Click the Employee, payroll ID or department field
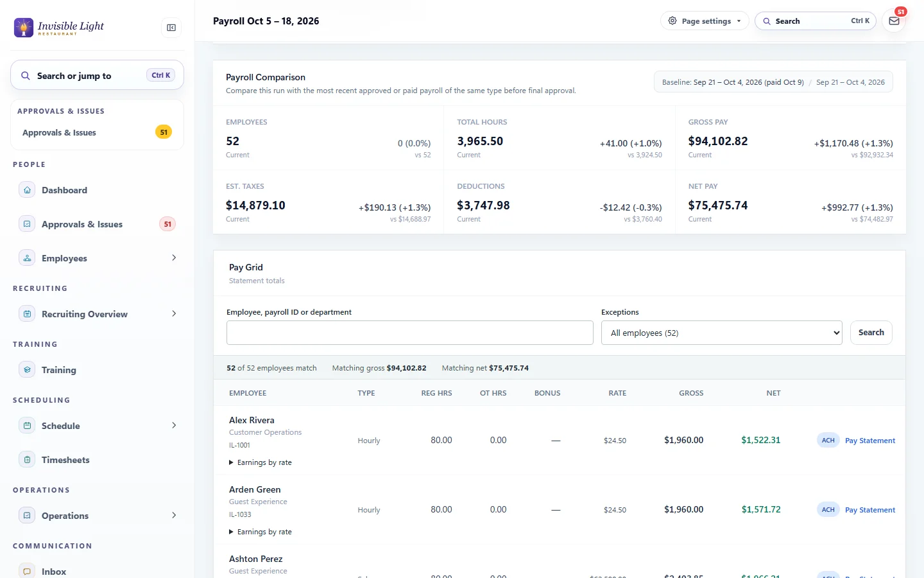Viewport: 924px width, 578px height. 410,333
